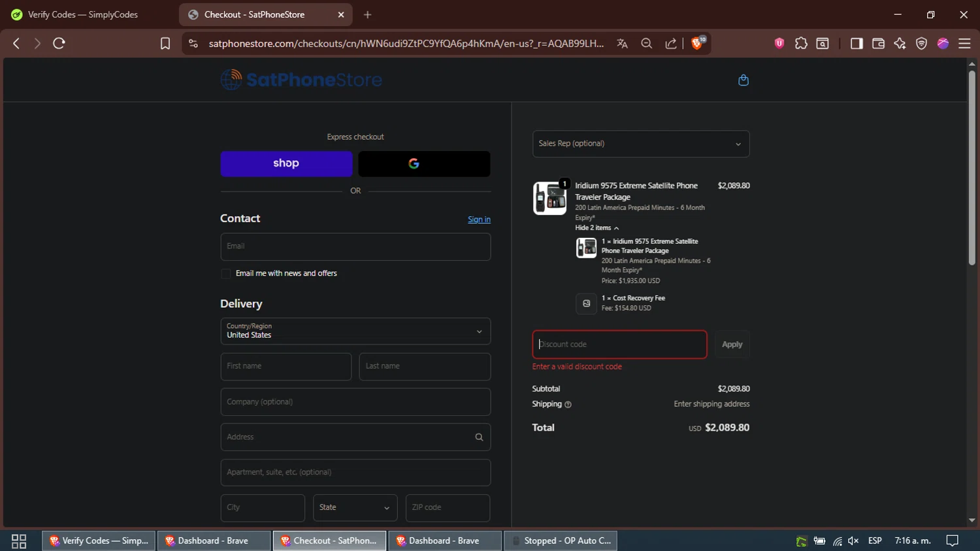Click the SatPhoneStore logo
The image size is (980, 551).
[x=301, y=80]
